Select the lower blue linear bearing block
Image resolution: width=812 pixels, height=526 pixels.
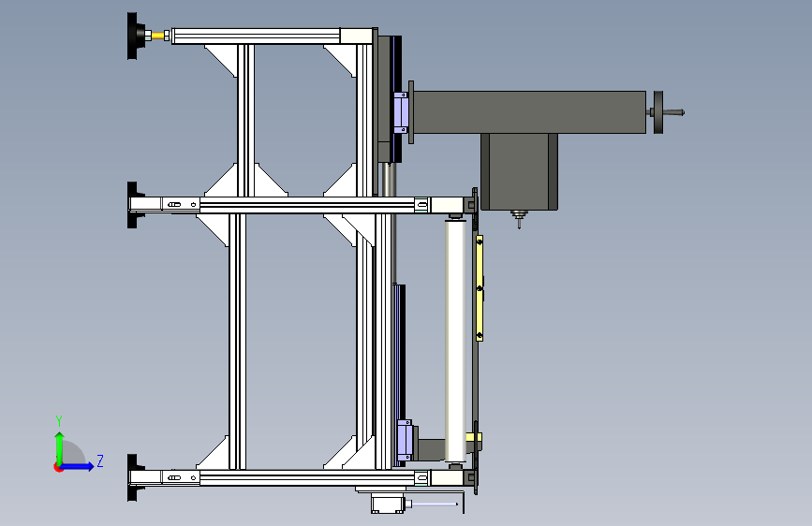pos(404,441)
